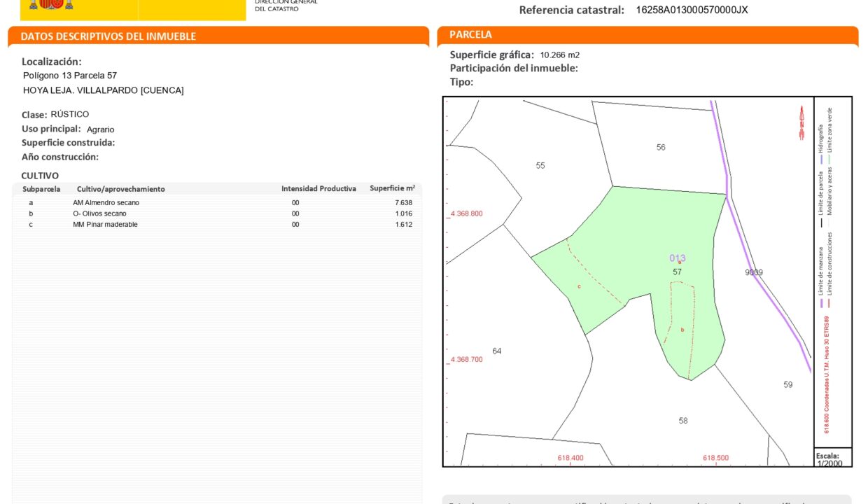Screen dimensions: 868x504
Task: Click the 'Intensidad Productiva' column header
Action: [318, 188]
